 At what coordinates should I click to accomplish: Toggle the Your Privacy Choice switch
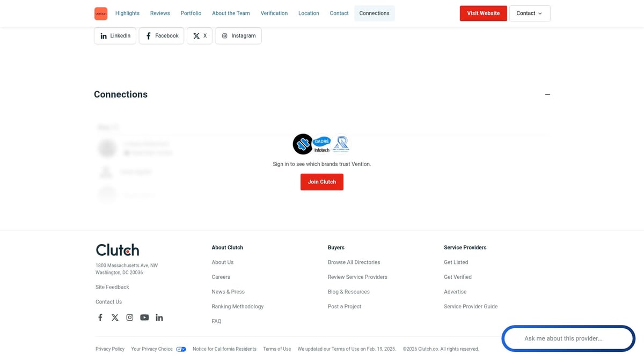pyautogui.click(x=181, y=349)
